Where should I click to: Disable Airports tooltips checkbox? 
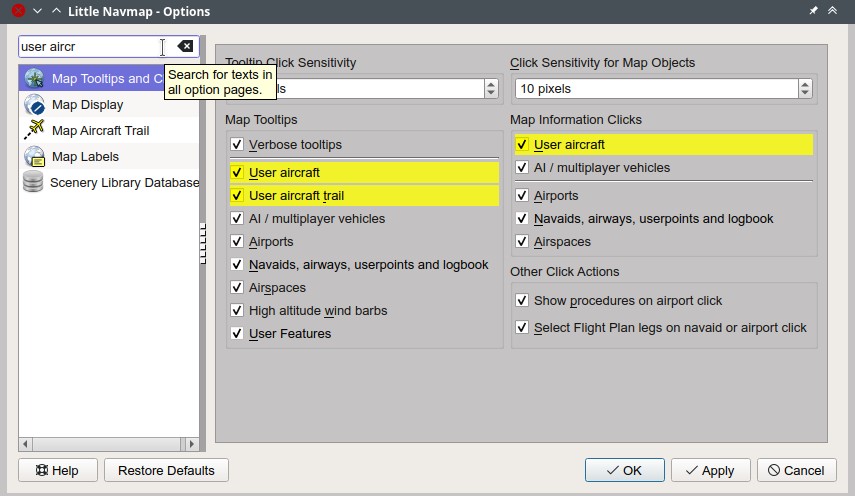(x=237, y=241)
